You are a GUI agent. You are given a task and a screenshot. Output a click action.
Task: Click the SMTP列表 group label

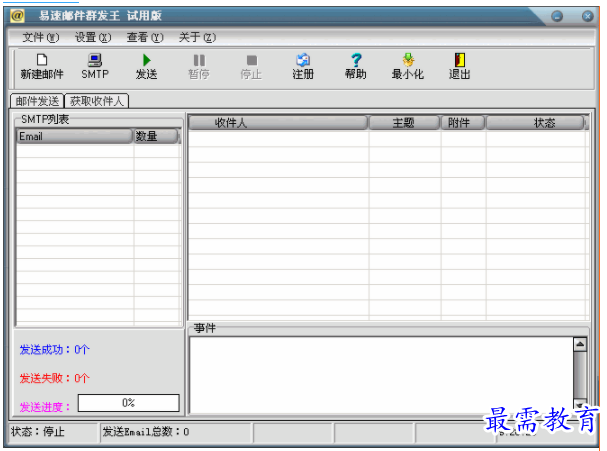45,119
